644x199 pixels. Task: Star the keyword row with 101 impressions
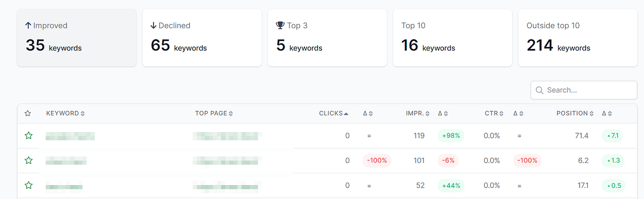pyautogui.click(x=28, y=160)
